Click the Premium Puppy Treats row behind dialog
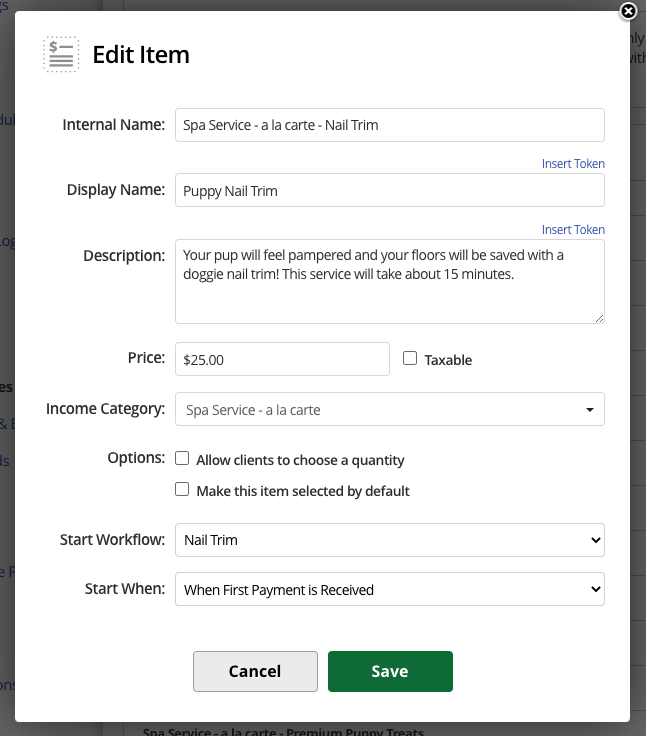 pos(283,731)
